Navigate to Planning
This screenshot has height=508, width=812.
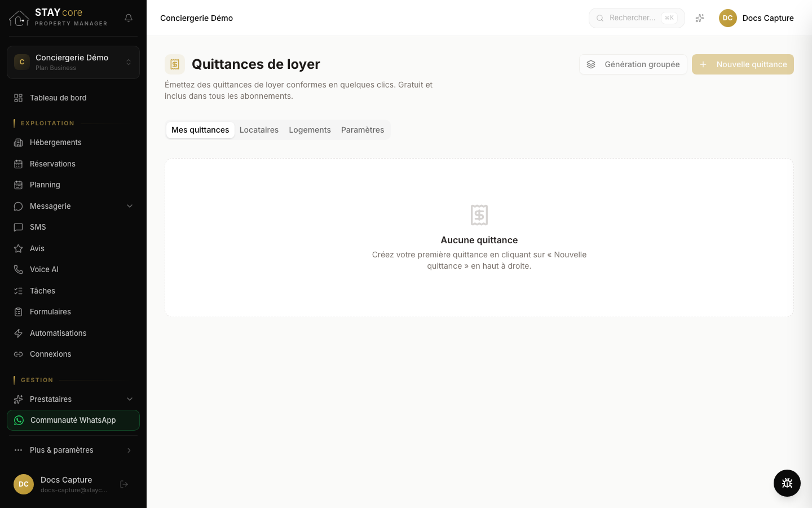(x=73, y=185)
